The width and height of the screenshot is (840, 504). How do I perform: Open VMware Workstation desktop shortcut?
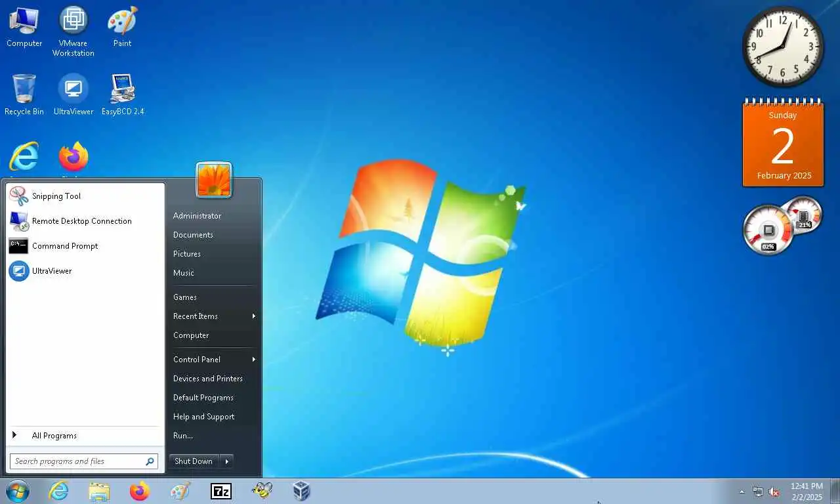pos(73,31)
